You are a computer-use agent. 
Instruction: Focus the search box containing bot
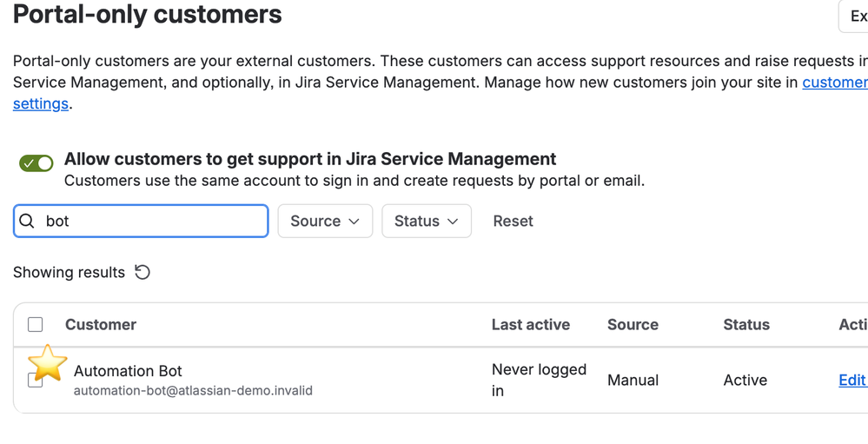click(141, 221)
